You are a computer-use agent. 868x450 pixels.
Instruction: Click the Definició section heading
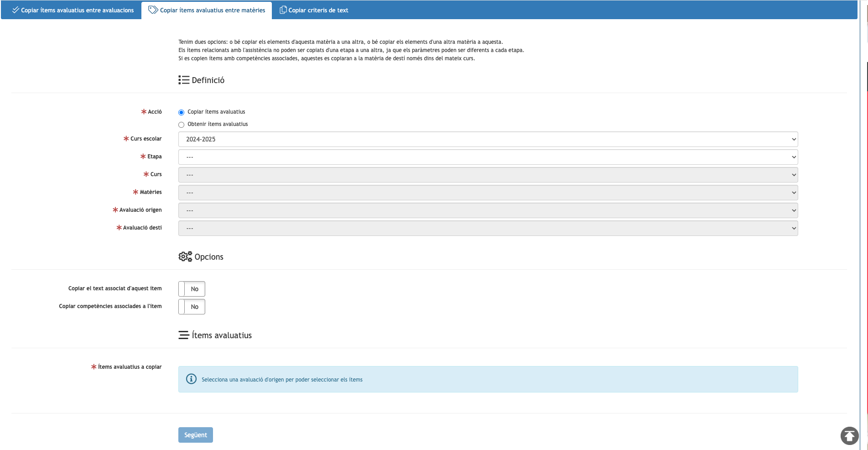pyautogui.click(x=208, y=80)
